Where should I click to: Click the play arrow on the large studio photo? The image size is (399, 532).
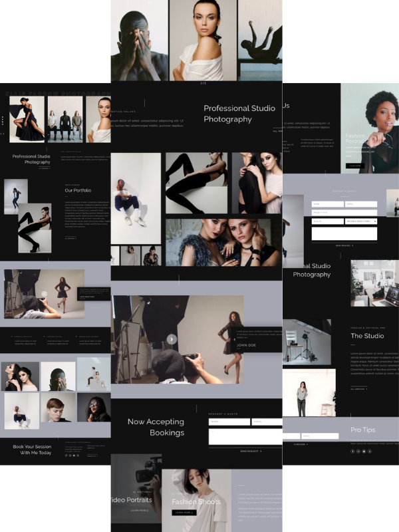point(172,339)
